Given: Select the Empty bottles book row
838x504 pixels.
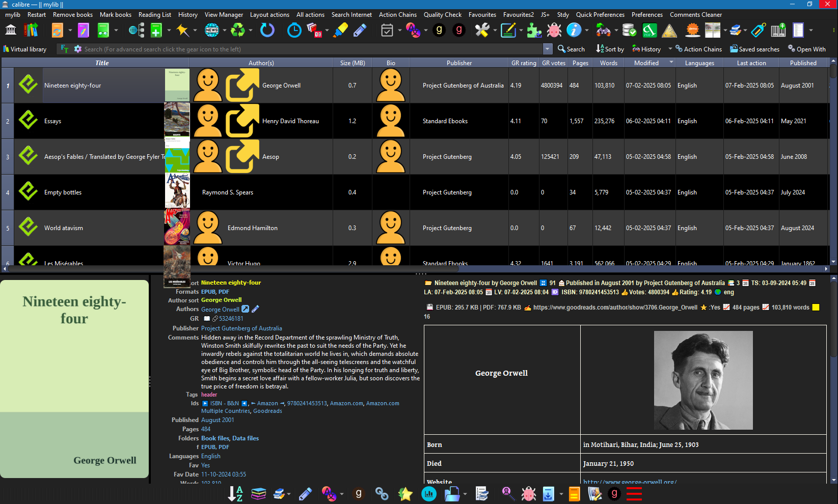Looking at the screenshot, I should [x=415, y=192].
